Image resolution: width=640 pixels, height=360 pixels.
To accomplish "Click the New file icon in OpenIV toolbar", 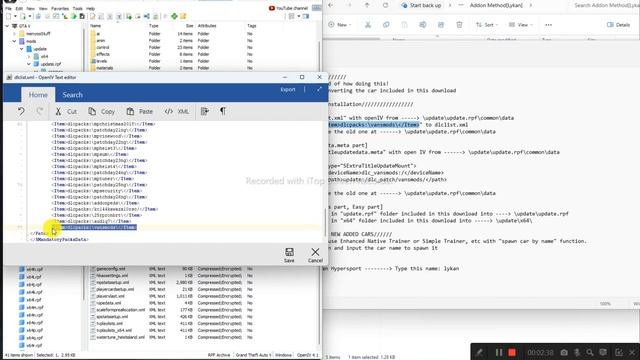I will coord(9,16).
